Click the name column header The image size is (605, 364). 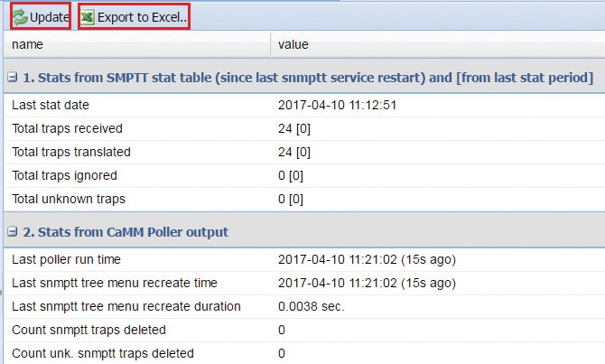tap(137, 44)
